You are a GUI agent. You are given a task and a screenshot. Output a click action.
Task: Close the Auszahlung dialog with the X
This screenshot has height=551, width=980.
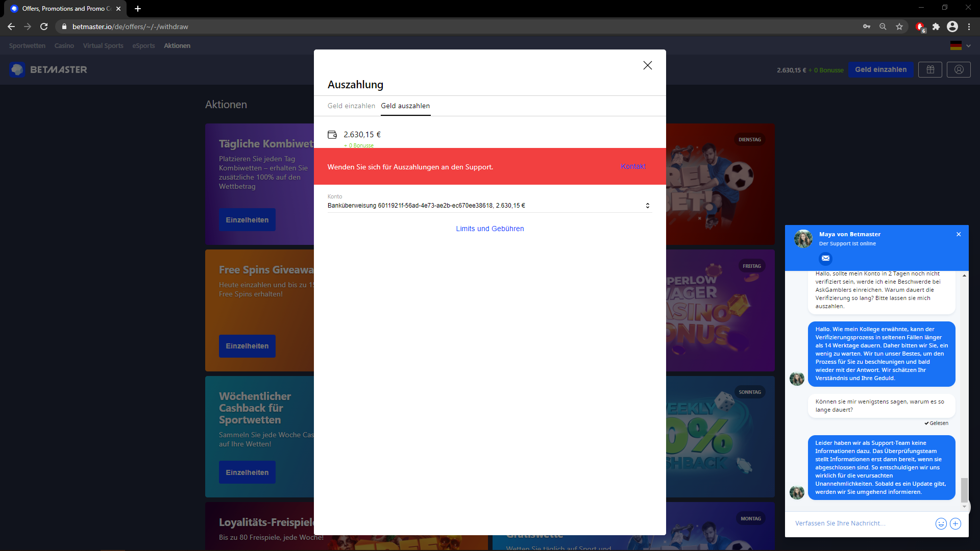(x=647, y=65)
